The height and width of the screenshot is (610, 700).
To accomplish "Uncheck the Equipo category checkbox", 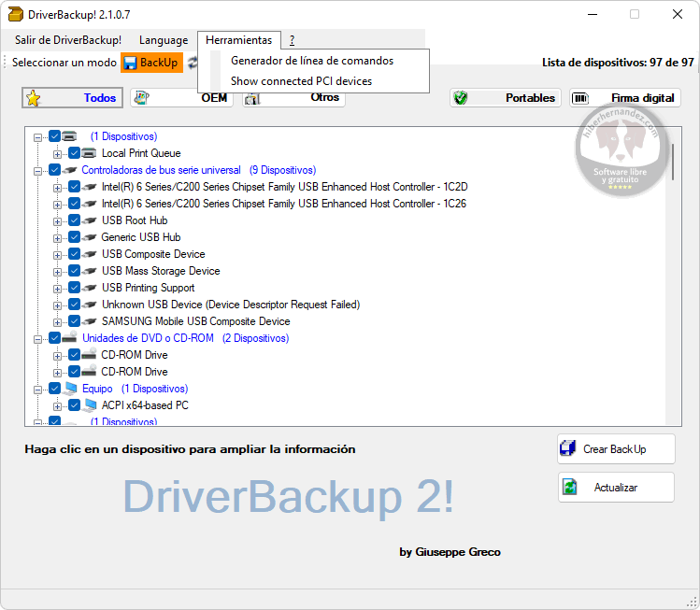I will pos(54,389).
